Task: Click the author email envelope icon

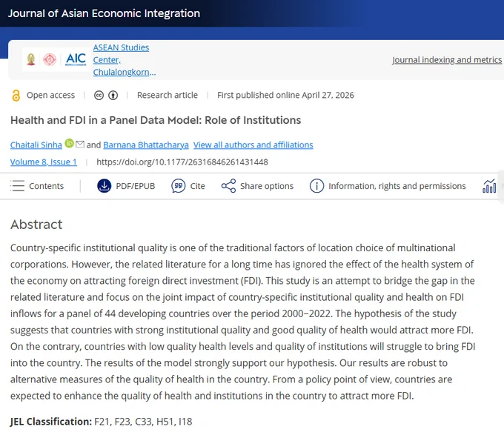Action: (80, 145)
